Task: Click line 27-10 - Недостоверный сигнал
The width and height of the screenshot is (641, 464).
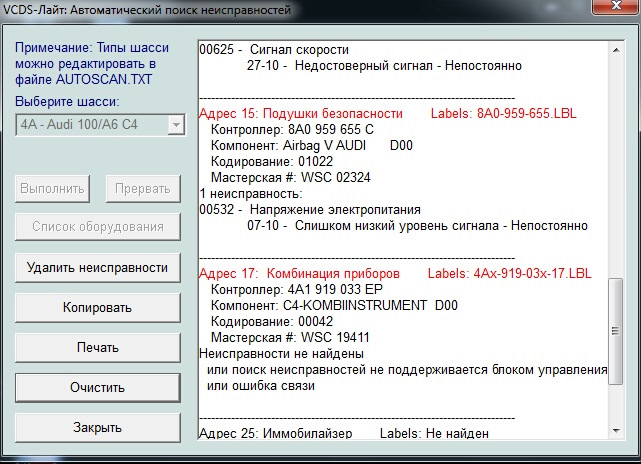Action: 384,65
